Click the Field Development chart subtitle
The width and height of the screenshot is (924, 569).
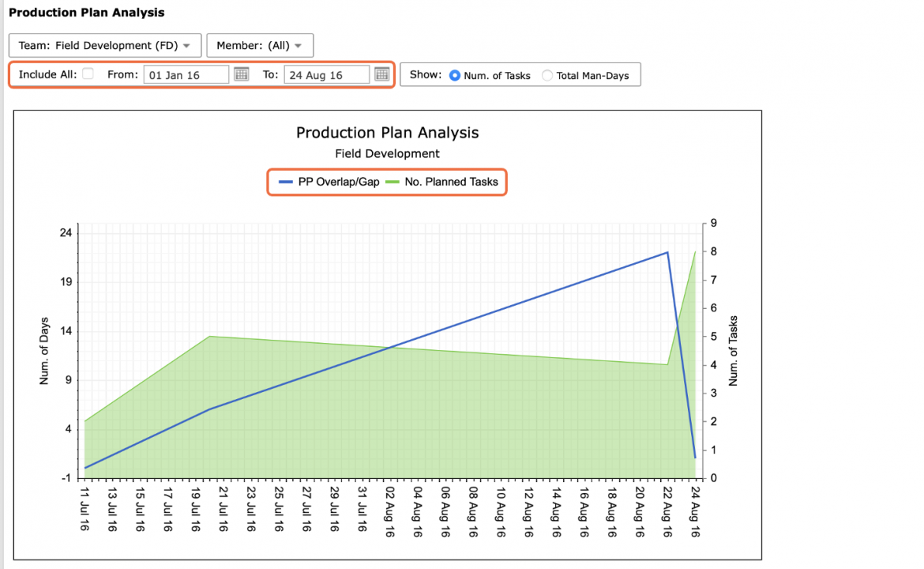coord(387,154)
